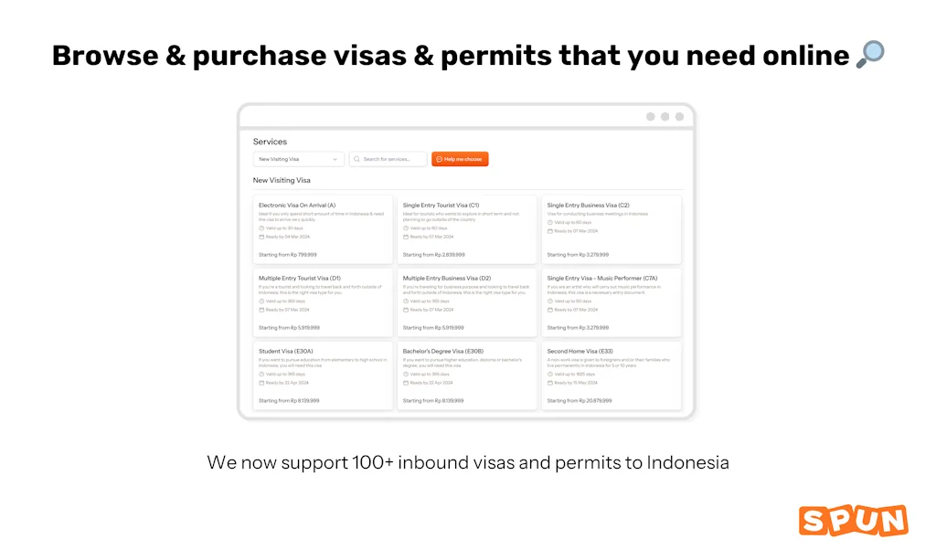Open the Second Home Visa (E33) card
This screenshot has height=560, width=936.
[x=612, y=375]
